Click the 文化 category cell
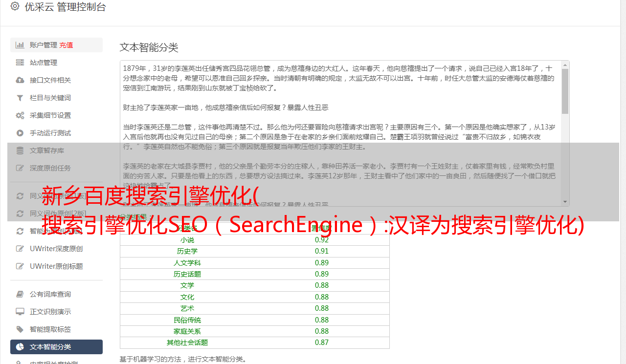The image size is (626, 364). pyautogui.click(x=187, y=297)
